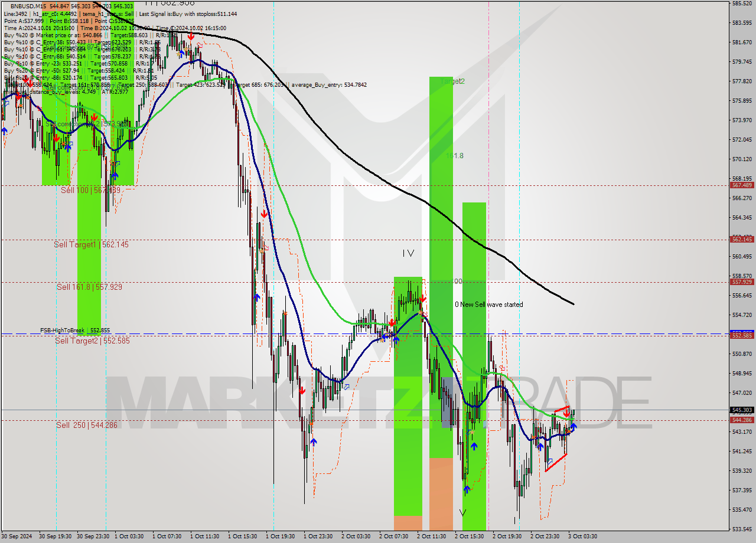Click 558.570 on the price scale

point(742,276)
